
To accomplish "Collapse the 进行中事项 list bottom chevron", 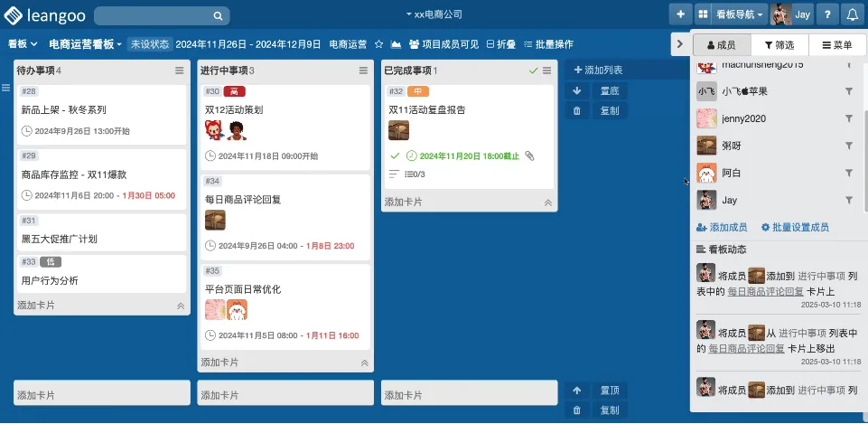I will 364,363.
